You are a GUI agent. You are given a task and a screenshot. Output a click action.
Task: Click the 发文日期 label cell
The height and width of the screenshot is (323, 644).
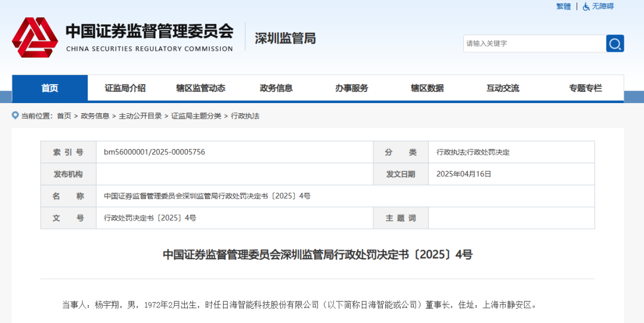(x=401, y=174)
